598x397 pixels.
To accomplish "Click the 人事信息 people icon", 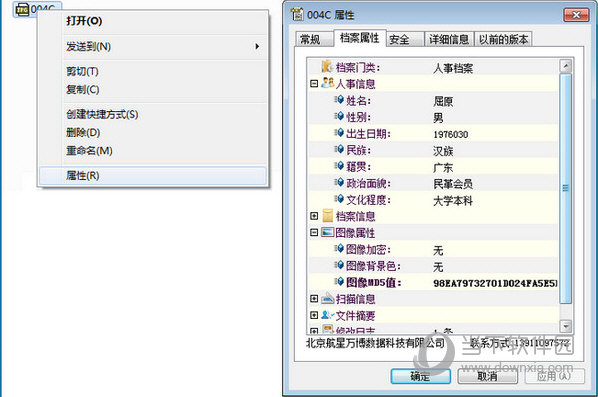I will pyautogui.click(x=328, y=83).
